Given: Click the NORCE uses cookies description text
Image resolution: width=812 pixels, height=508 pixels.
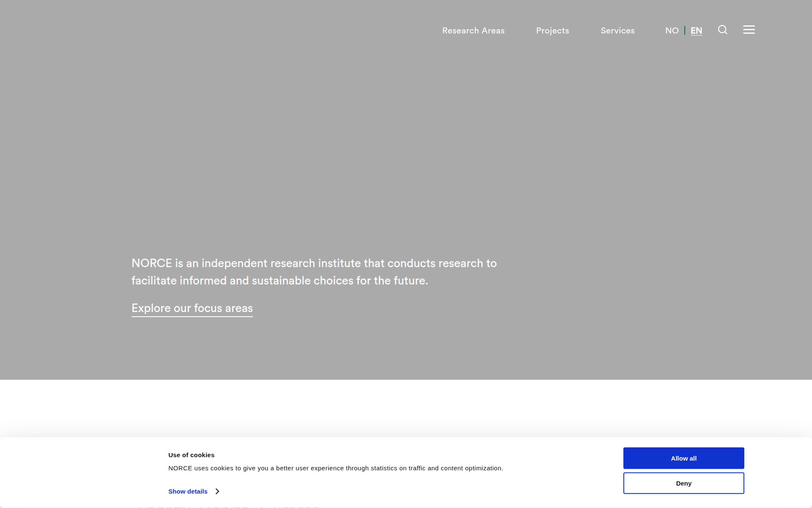Looking at the screenshot, I should click(x=336, y=468).
